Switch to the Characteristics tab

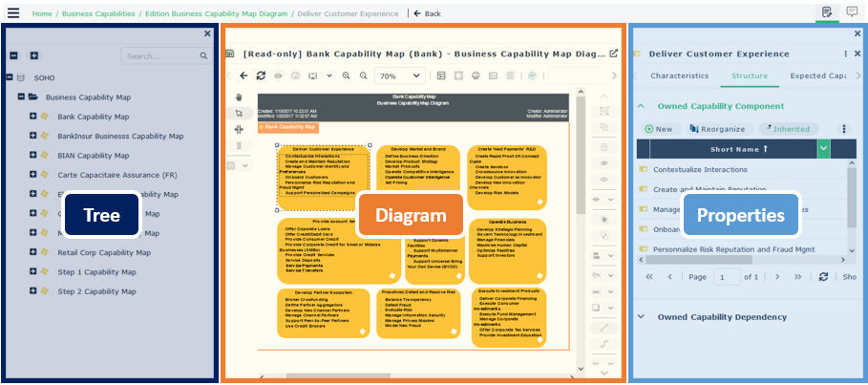click(679, 75)
